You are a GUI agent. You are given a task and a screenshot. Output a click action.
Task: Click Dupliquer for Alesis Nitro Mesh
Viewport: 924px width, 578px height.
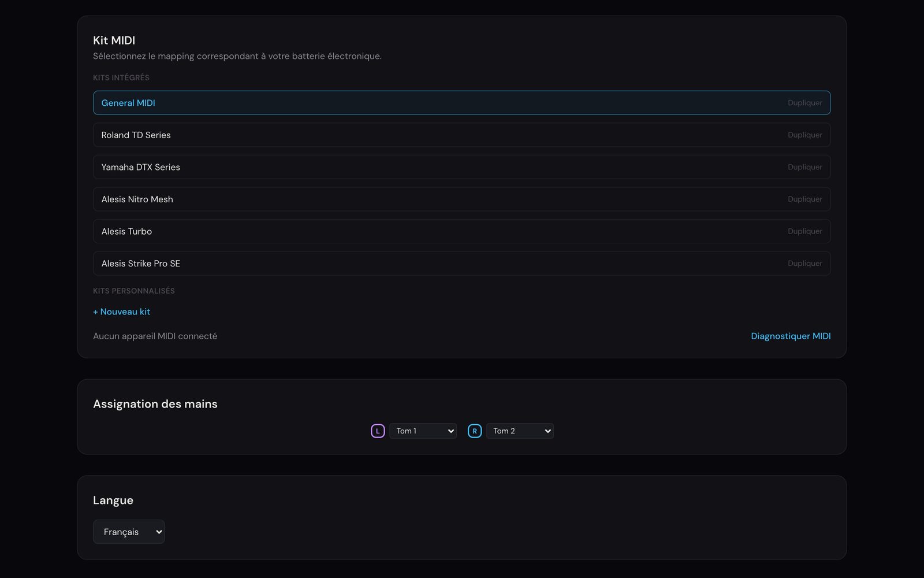pos(804,199)
